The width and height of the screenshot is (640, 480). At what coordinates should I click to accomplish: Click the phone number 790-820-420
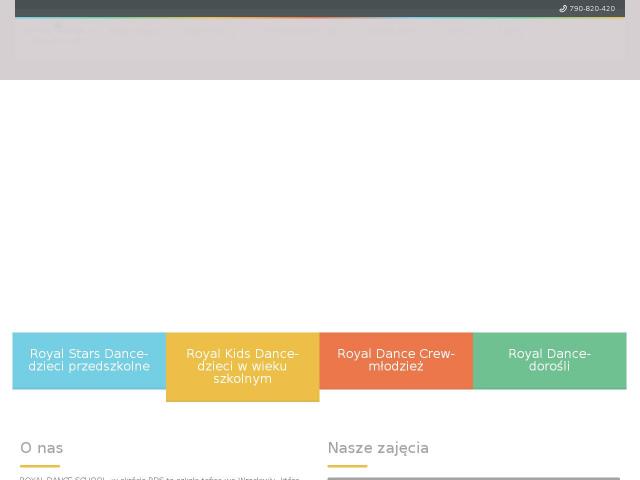click(x=592, y=9)
